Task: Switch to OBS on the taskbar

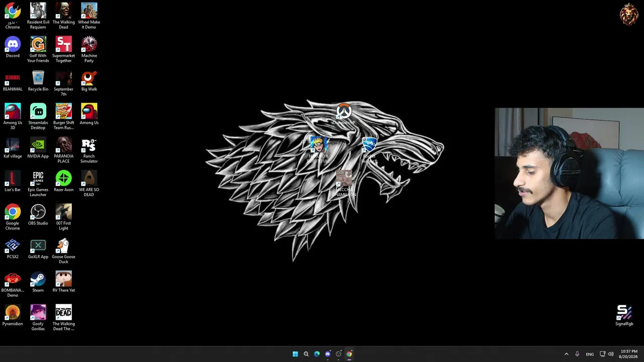Action: [x=339, y=354]
